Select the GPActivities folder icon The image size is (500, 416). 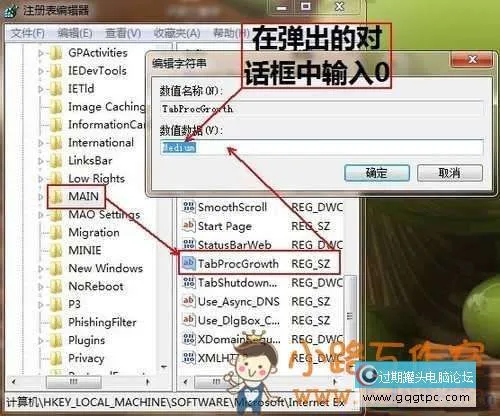56,53
